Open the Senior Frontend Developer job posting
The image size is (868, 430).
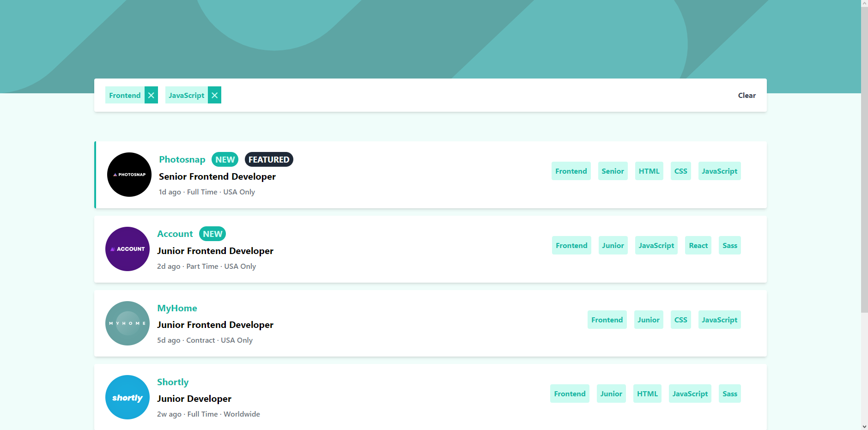(x=217, y=176)
